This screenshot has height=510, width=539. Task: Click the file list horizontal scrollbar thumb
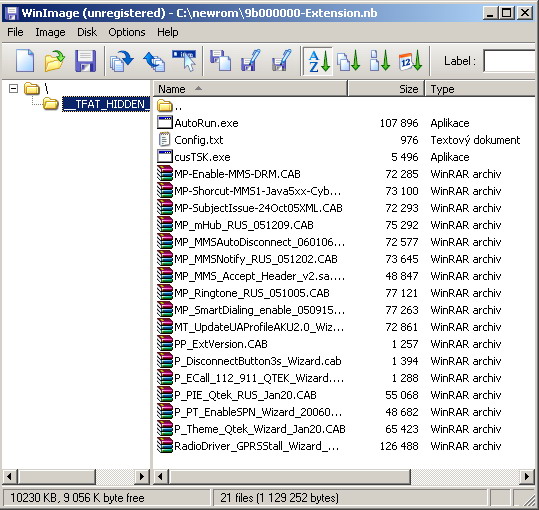289,476
